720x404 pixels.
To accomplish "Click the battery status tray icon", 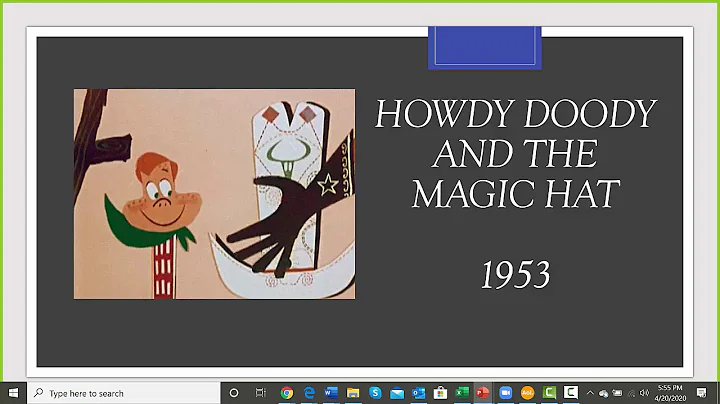I will [618, 393].
